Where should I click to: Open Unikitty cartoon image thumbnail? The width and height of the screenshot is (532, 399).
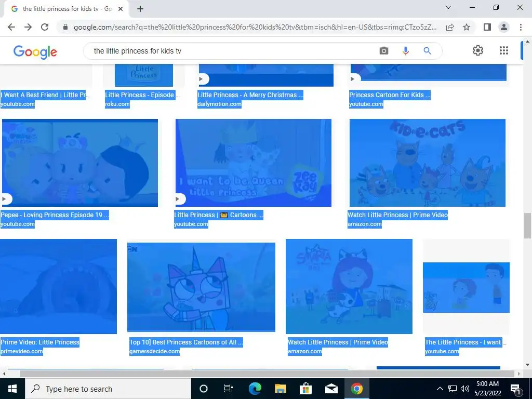(201, 287)
